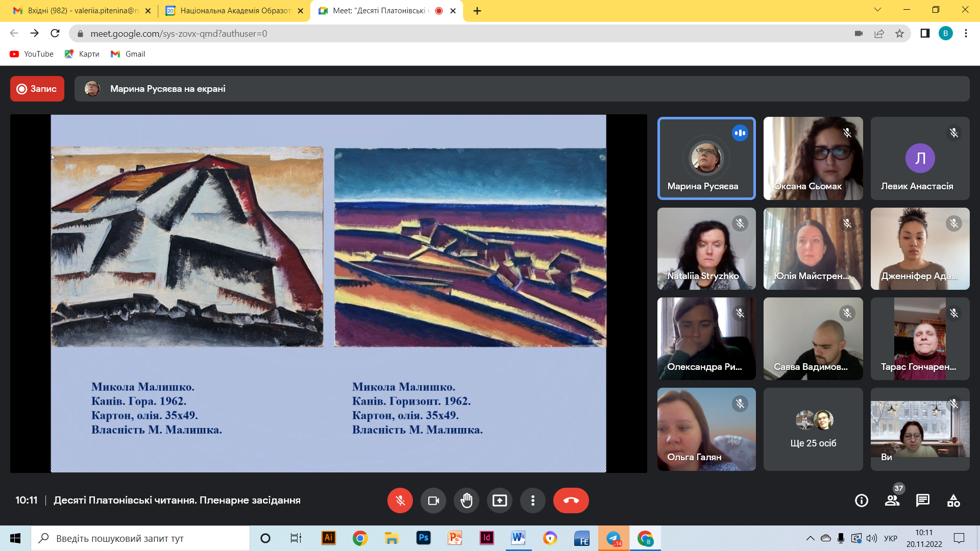The height and width of the screenshot is (551, 980).
Task: Show everyone in the People panel
Action: tap(892, 500)
